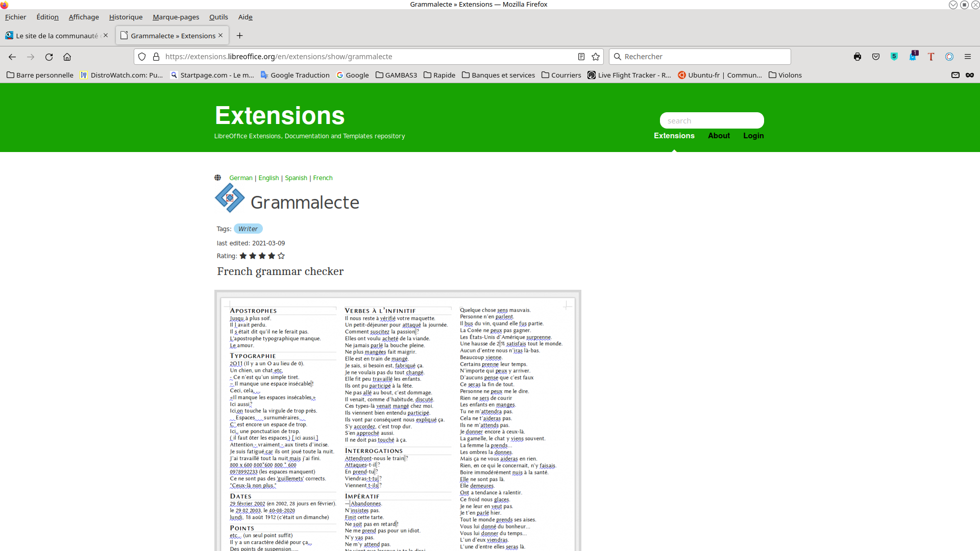Click the Grammalecte extension logo

tap(230, 198)
